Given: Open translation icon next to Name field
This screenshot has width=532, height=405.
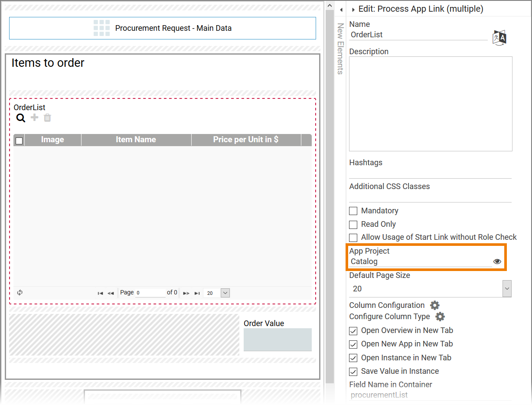Looking at the screenshot, I should coord(499,38).
